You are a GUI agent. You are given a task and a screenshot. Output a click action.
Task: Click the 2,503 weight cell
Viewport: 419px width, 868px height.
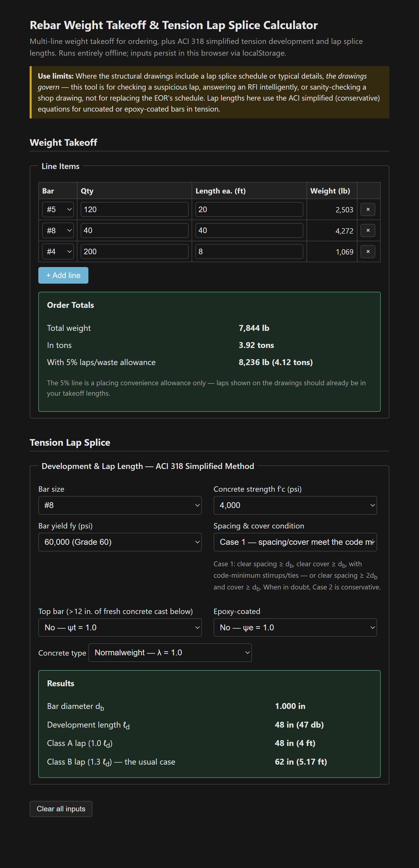(x=332, y=210)
